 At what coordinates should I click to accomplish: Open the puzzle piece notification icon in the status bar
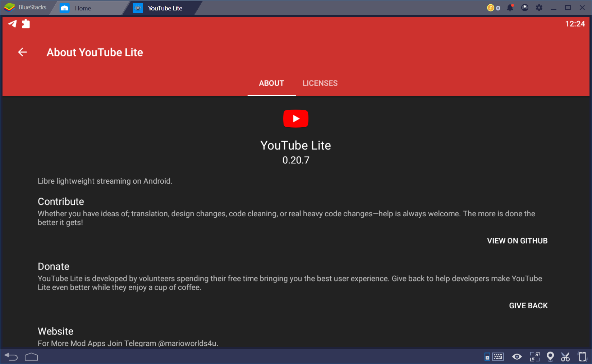(x=26, y=24)
